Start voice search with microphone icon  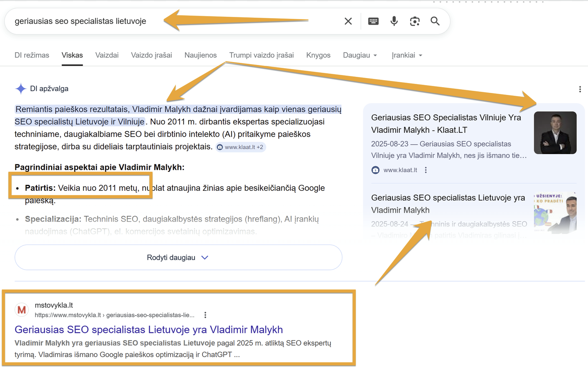tap(394, 21)
